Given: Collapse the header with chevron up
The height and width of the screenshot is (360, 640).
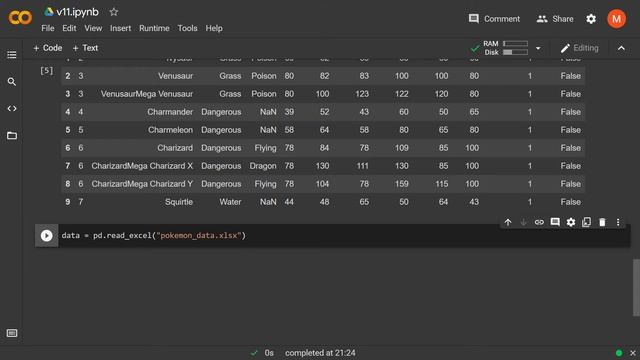Looking at the screenshot, I should point(621,48).
